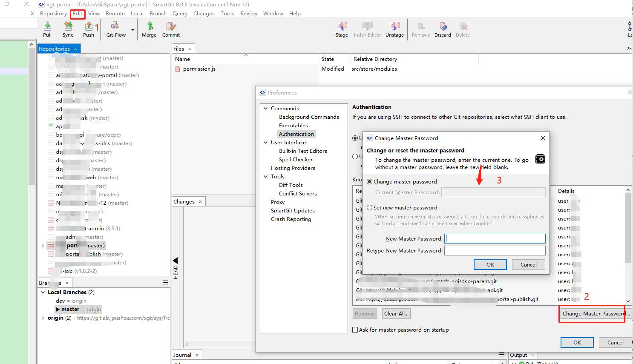Select Diff Tools in Preferences tree
633x364 pixels.
tap(291, 185)
